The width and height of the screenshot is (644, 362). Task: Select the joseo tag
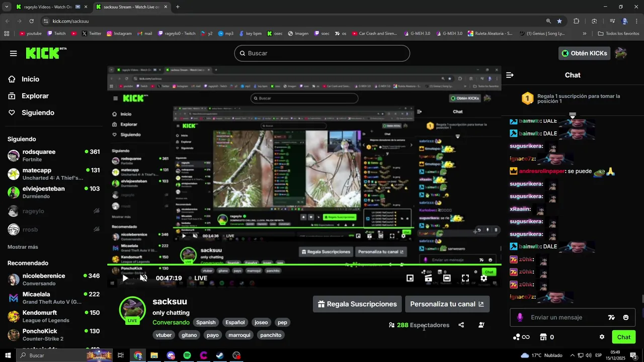tap(261, 322)
